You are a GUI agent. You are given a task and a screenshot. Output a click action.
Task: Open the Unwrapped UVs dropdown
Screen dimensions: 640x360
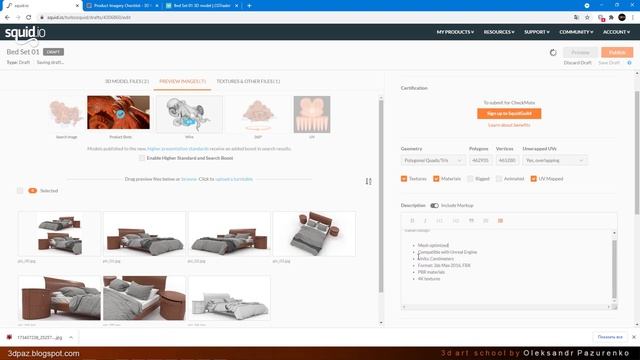pos(555,160)
